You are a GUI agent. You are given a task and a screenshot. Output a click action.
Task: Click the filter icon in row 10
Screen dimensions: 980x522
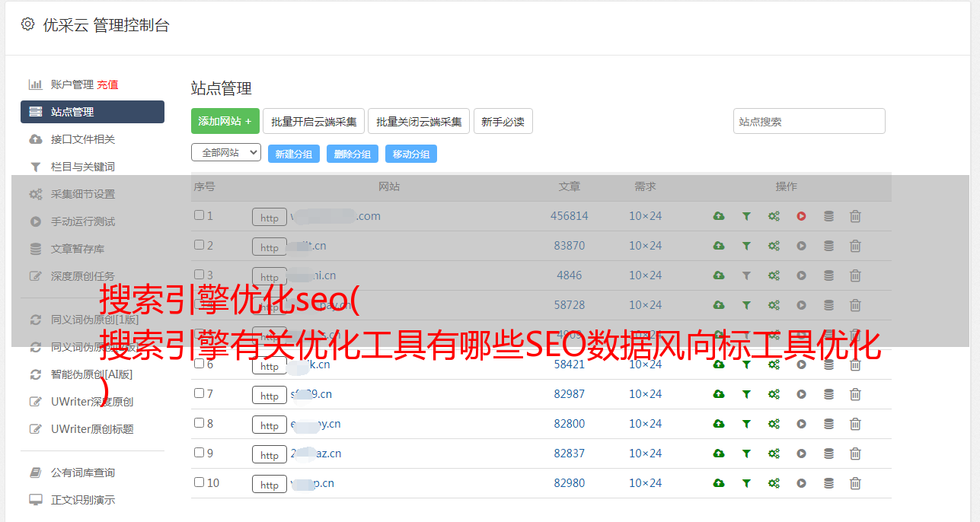[x=746, y=483]
